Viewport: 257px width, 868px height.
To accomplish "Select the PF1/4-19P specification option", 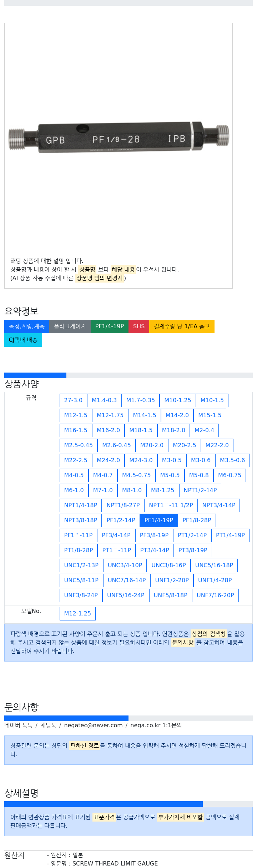I will point(159,520).
